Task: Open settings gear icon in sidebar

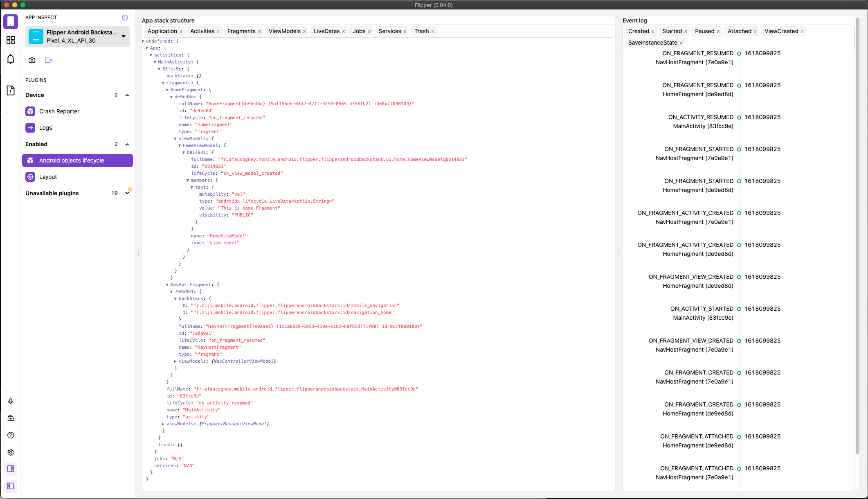Action: click(11, 452)
